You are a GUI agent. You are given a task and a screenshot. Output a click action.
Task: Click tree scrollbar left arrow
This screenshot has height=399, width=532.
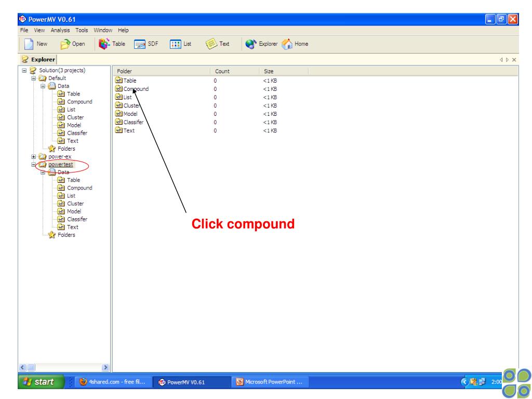22,367
